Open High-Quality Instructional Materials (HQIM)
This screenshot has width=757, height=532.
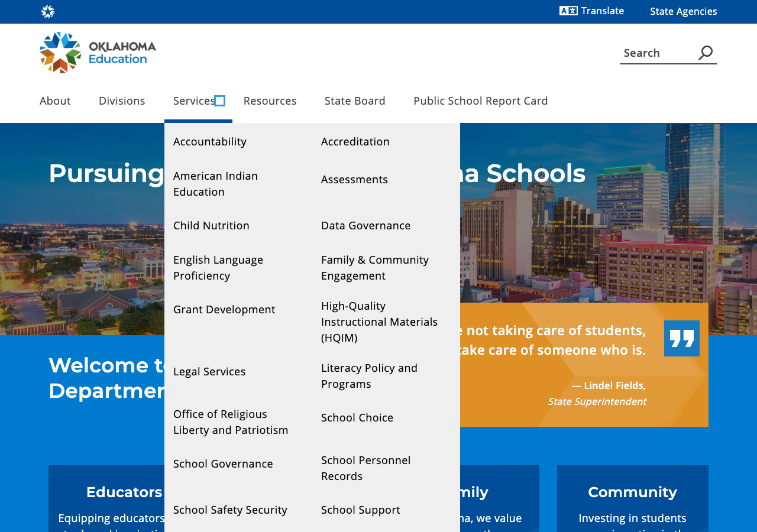380,322
